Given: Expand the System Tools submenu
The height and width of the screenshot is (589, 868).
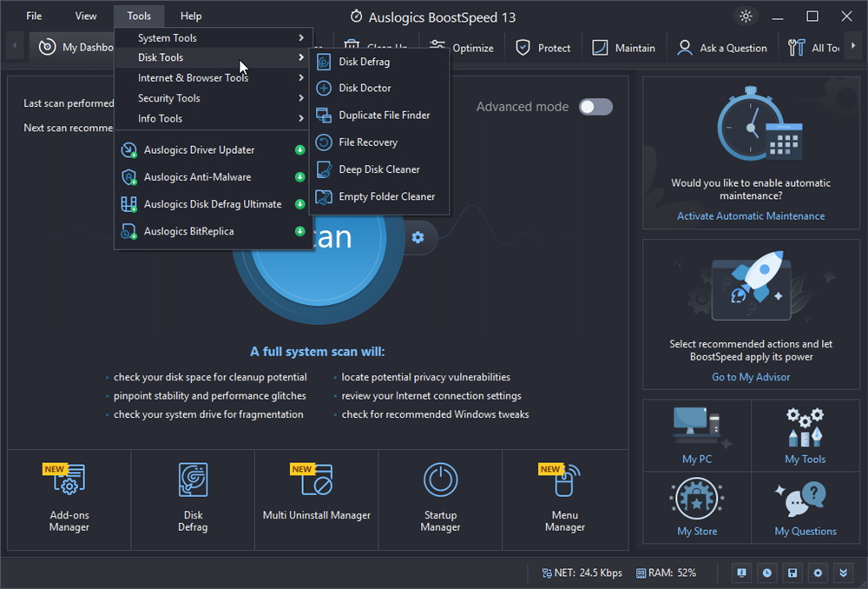Looking at the screenshot, I should coord(167,37).
